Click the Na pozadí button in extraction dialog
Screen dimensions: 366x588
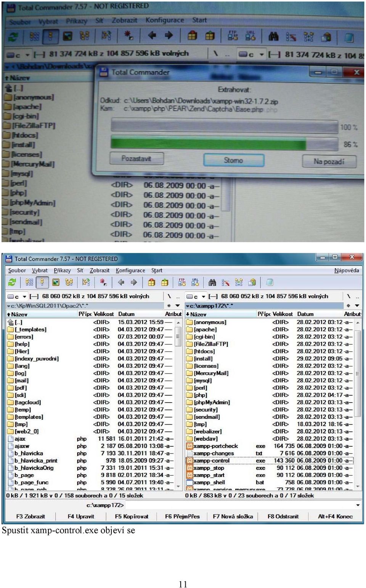click(x=329, y=161)
